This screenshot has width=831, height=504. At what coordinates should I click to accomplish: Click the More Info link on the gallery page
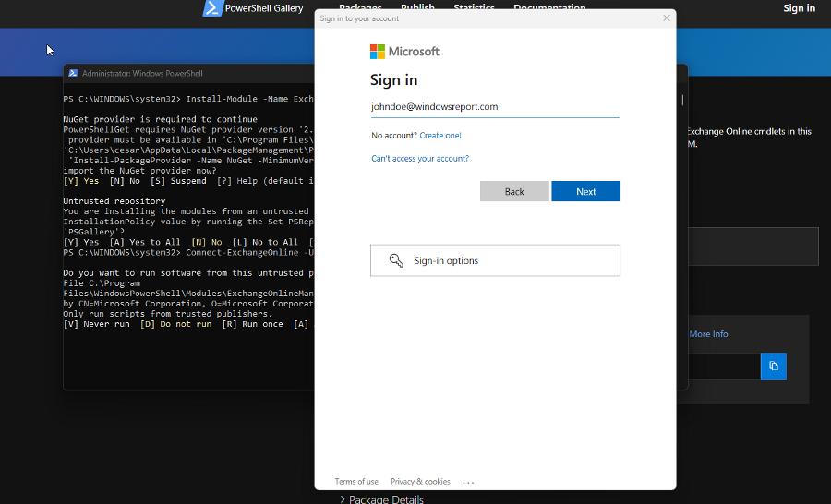(x=708, y=334)
